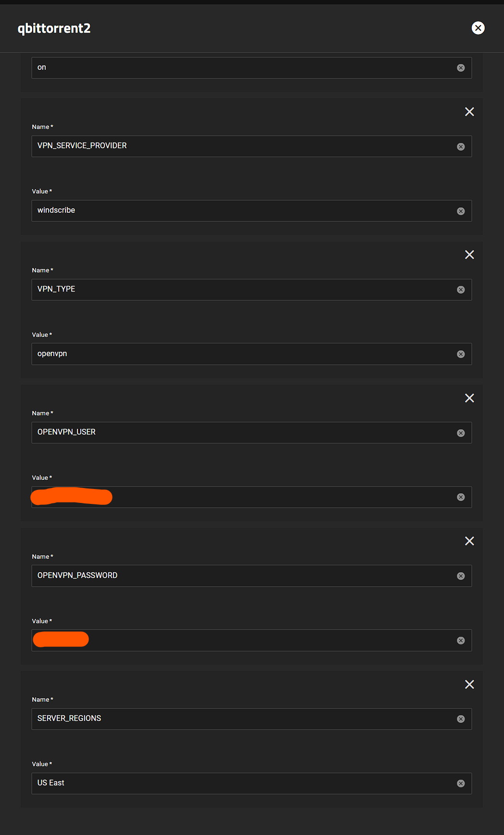Click the SERVER_REGIONS name input
The height and width of the screenshot is (835, 504).
240,719
